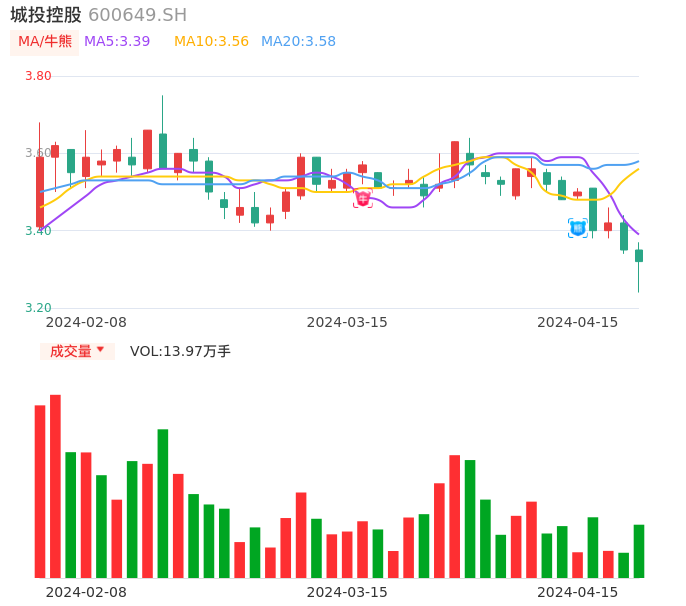686x606 pixels.
Task: Click the first red candlestick on chart
Action: click(40, 191)
